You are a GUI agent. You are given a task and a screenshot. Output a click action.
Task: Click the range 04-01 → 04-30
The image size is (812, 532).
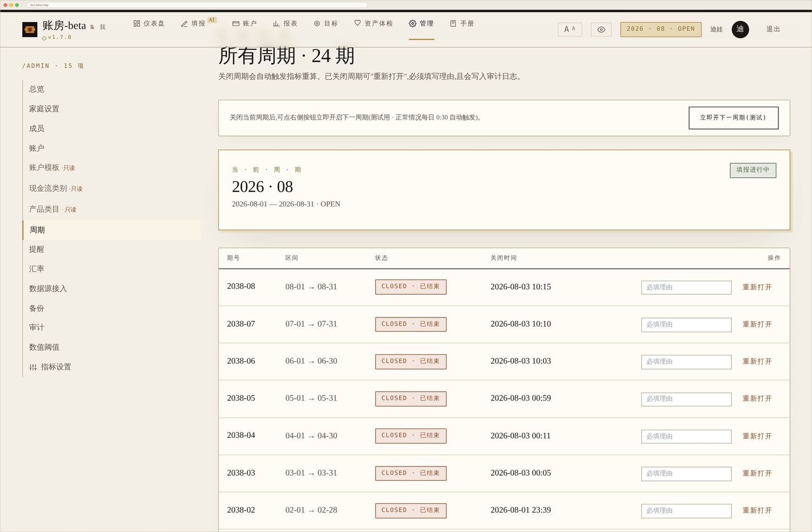(311, 436)
